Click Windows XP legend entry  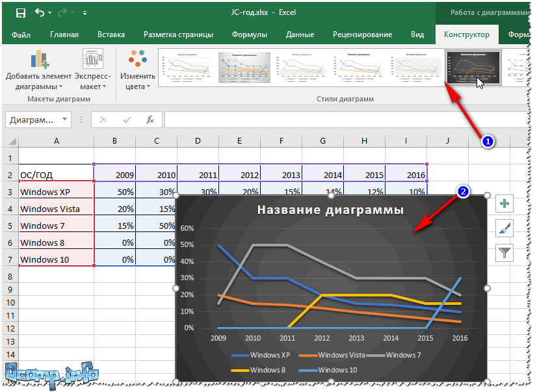[x=261, y=355]
